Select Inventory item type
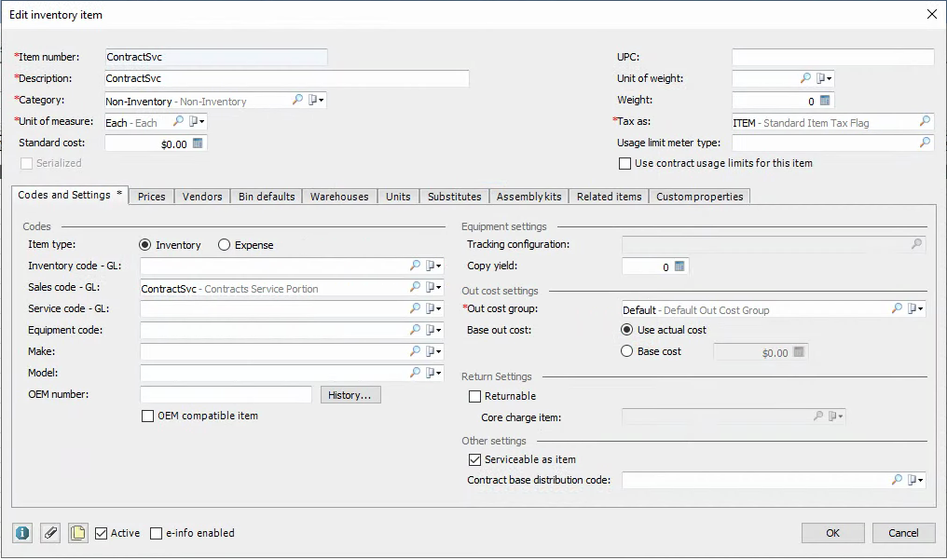 pos(145,245)
